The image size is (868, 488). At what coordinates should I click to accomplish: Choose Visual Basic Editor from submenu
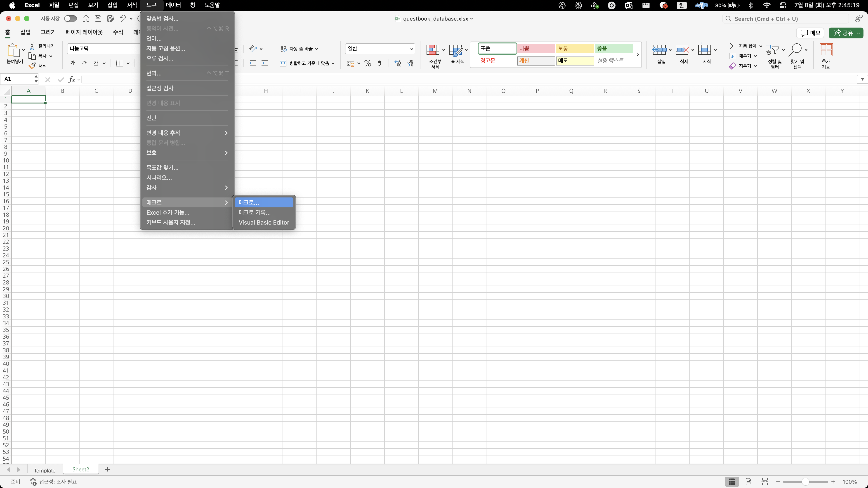click(264, 222)
